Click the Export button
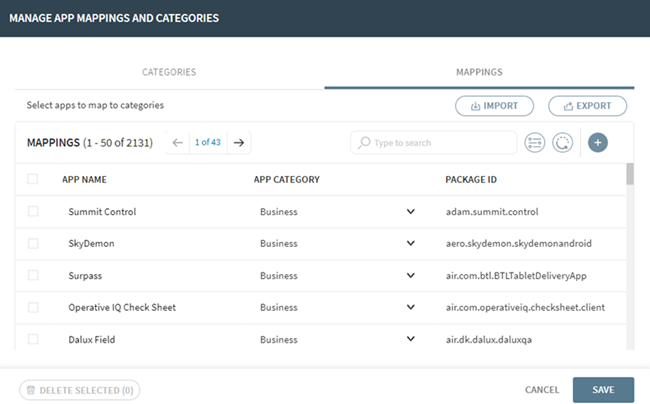 [x=587, y=106]
